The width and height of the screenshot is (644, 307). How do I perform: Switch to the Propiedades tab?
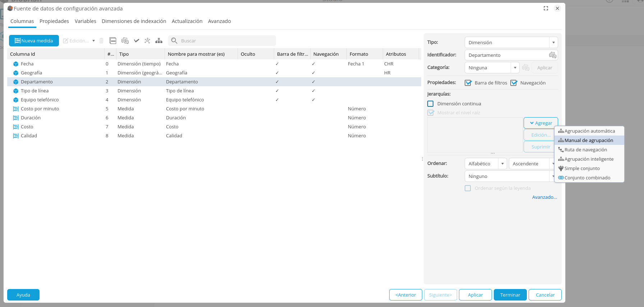point(54,21)
